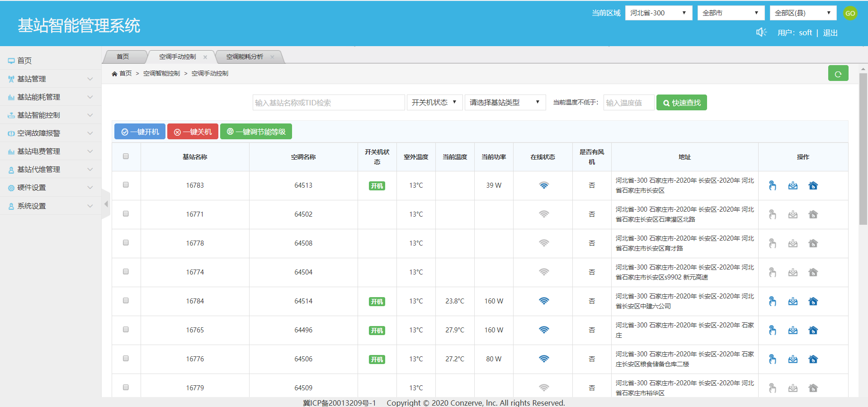The width and height of the screenshot is (868, 407).
Task: Open the 河北省-300 province dropdown
Action: pyautogui.click(x=659, y=13)
